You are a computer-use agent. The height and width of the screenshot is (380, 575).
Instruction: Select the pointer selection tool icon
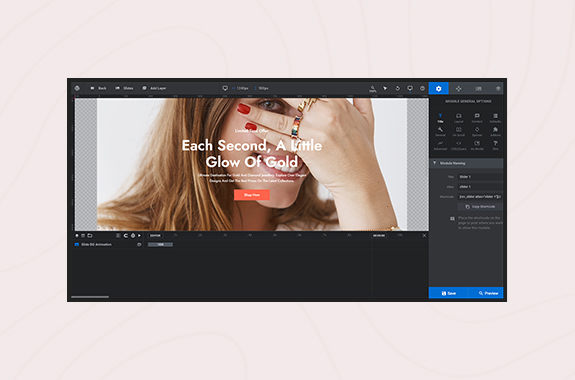coord(385,88)
